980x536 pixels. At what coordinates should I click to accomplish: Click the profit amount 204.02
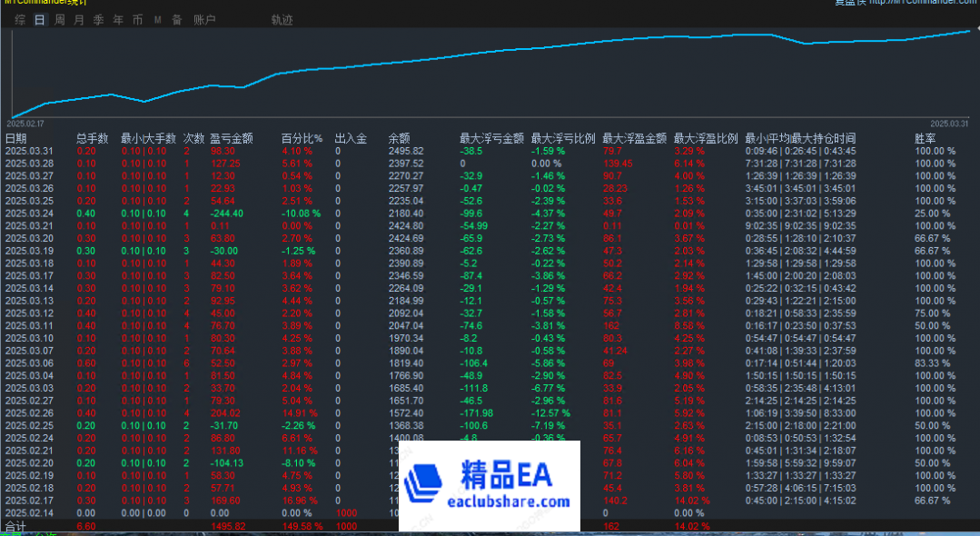(225, 413)
